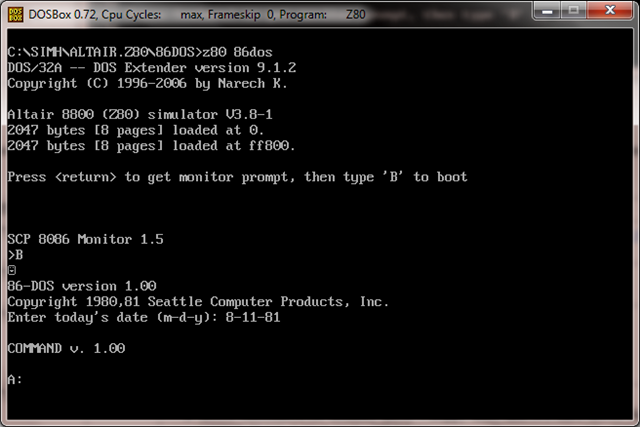The height and width of the screenshot is (427, 640).
Task: Close the DOSBox window
Action: (610, 10)
